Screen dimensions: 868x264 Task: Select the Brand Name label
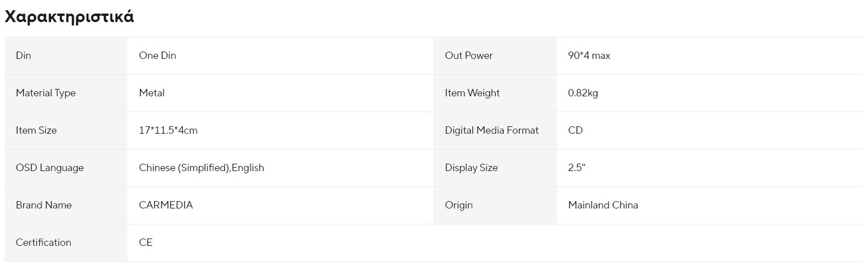(44, 205)
